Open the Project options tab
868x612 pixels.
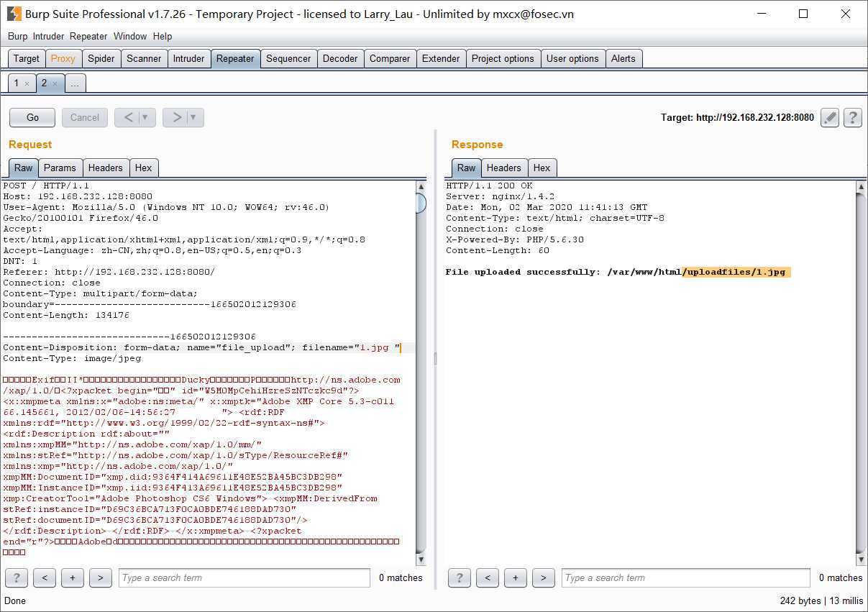503,59
